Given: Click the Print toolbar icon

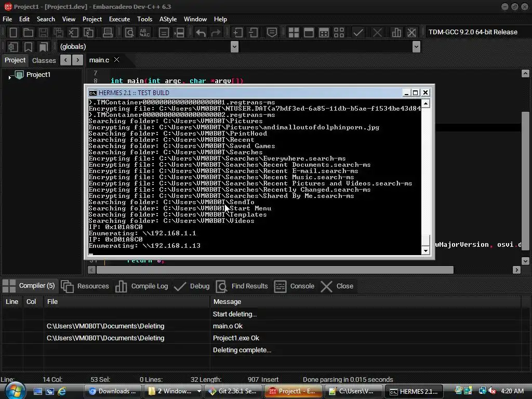Looking at the screenshot, I should coord(108,33).
